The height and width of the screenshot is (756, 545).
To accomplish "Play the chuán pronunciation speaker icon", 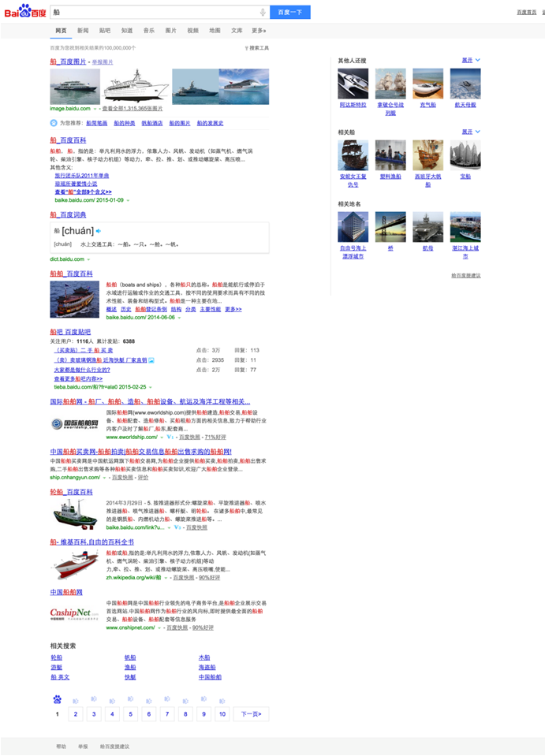I will pyautogui.click(x=99, y=231).
